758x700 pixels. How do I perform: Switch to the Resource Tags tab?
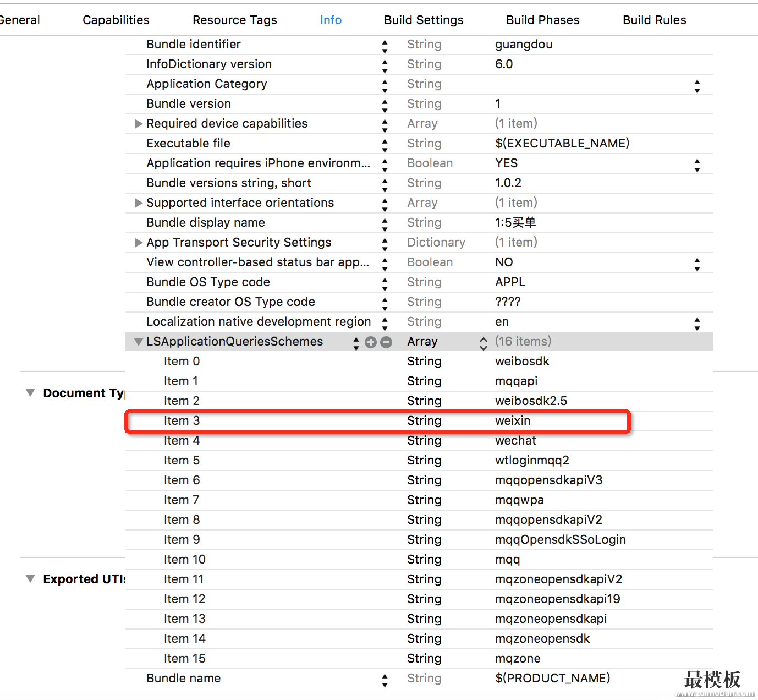pos(235,20)
